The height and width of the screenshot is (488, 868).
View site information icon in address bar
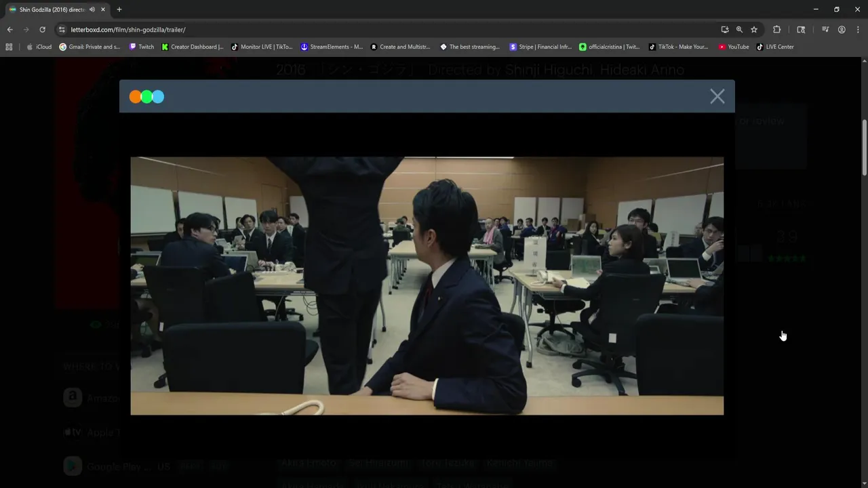(x=62, y=30)
